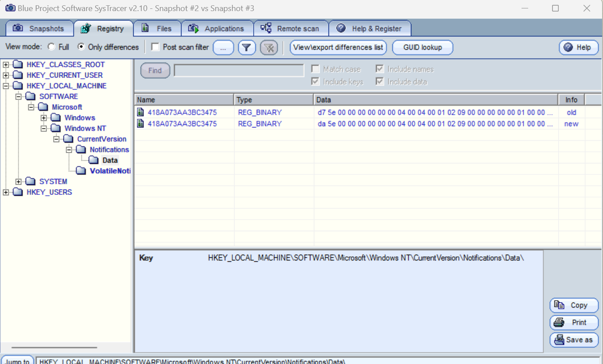The width and height of the screenshot is (603, 364).
Task: Click the Help button in toolbar
Action: [x=579, y=47]
